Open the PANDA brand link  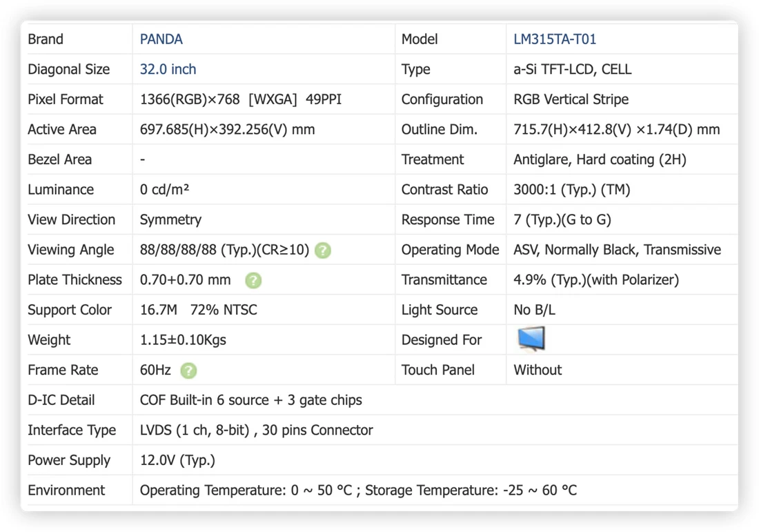161,39
